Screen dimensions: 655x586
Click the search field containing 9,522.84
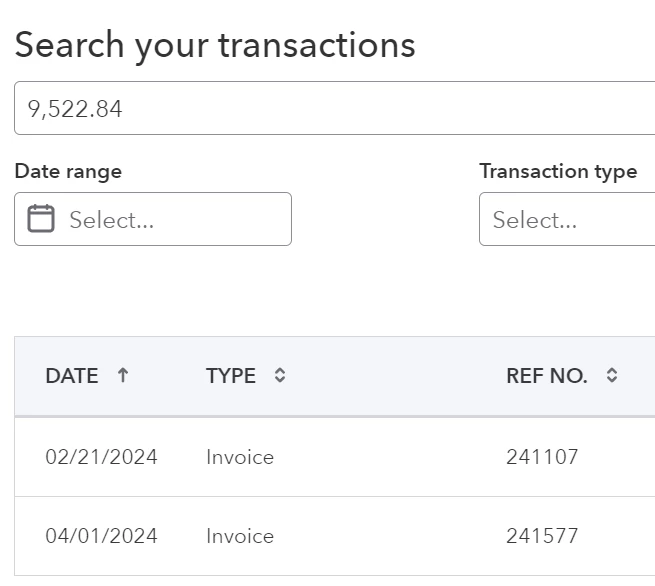(x=335, y=108)
